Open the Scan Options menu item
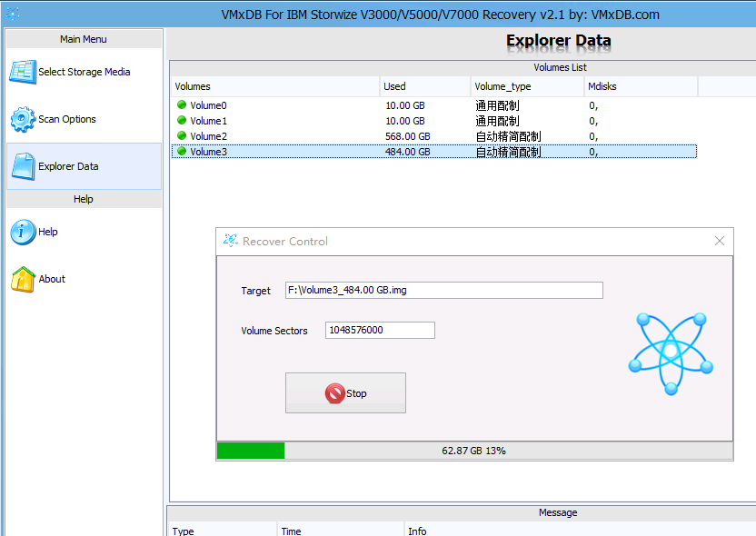The height and width of the screenshot is (536, 756). pos(67,120)
